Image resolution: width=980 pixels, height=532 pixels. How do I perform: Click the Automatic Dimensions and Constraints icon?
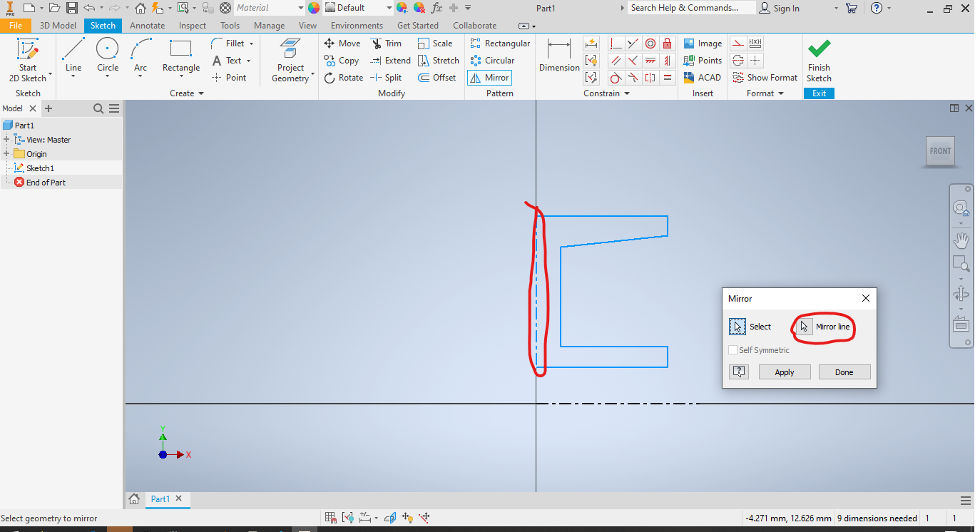point(591,44)
